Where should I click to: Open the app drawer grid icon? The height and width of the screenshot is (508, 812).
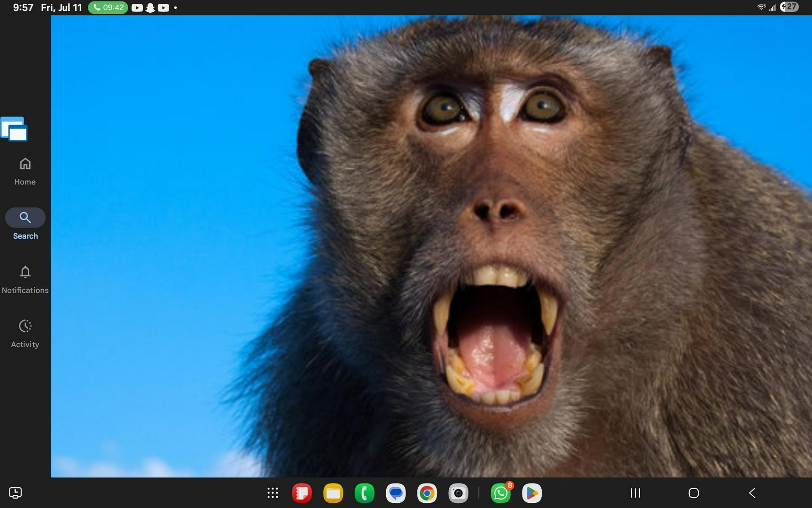point(273,493)
